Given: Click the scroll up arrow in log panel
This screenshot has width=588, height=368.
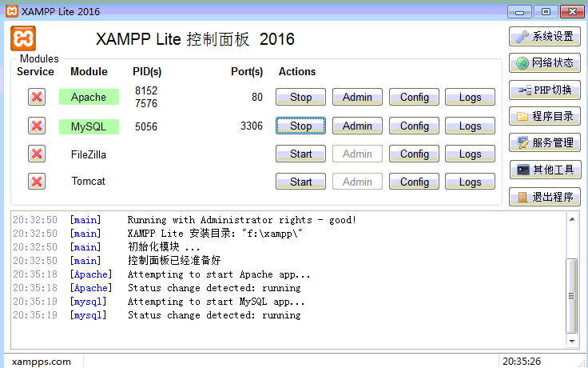Looking at the screenshot, I should [572, 219].
